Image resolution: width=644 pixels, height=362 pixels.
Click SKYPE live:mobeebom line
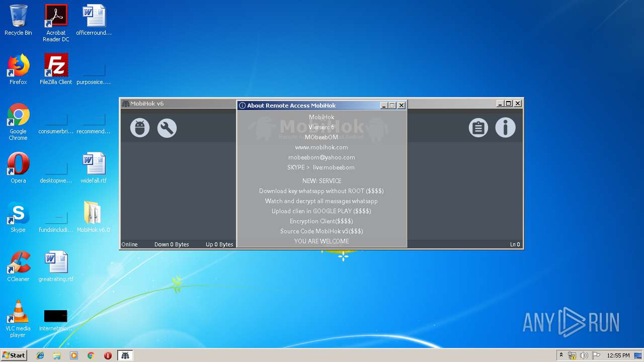321,167
